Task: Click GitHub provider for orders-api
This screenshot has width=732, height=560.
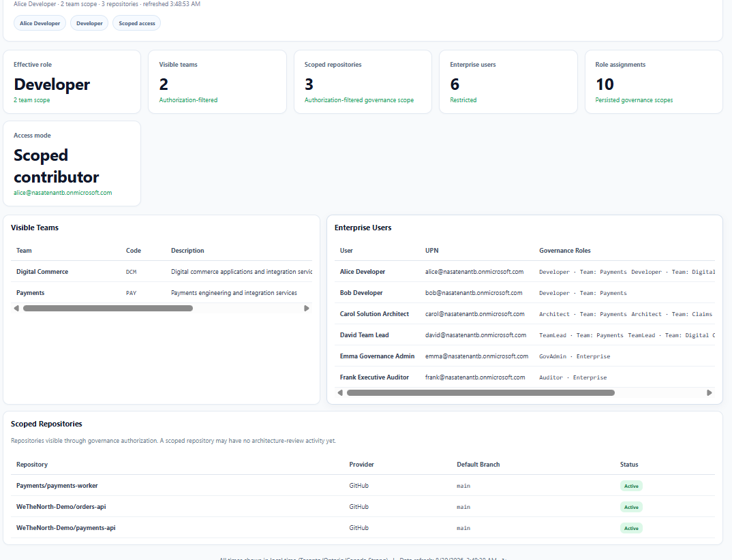Action: 359,507
